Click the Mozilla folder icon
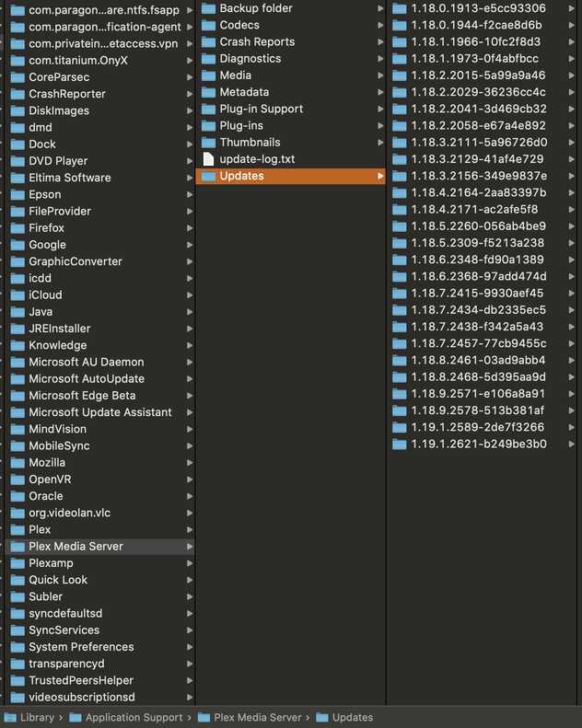The height and width of the screenshot is (728, 582). [17, 463]
